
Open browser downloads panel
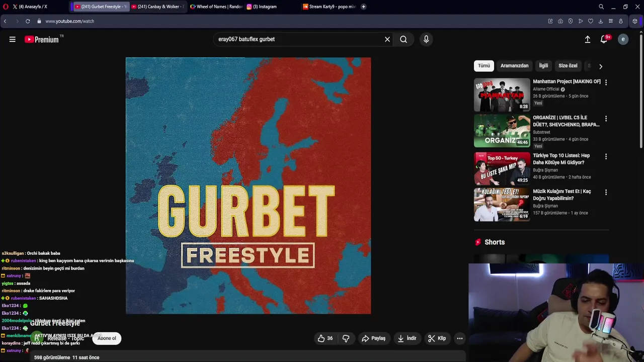coord(600,21)
